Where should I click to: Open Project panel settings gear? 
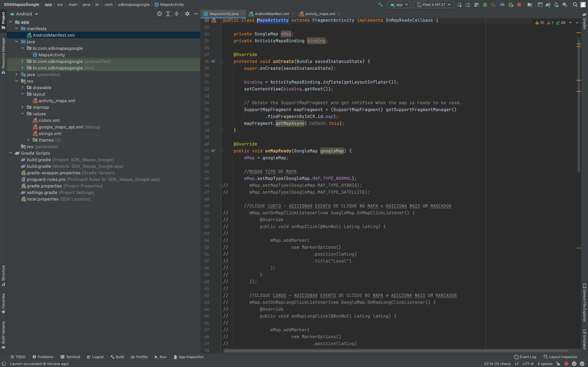click(187, 14)
